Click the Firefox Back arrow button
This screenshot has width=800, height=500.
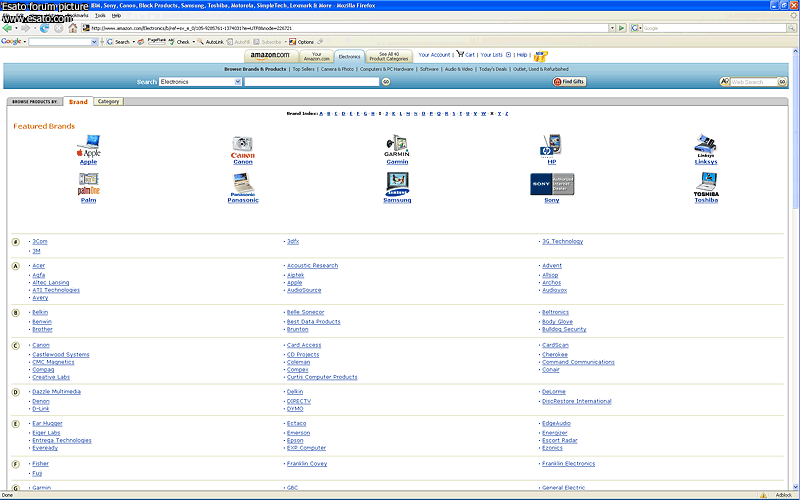pyautogui.click(x=7, y=28)
